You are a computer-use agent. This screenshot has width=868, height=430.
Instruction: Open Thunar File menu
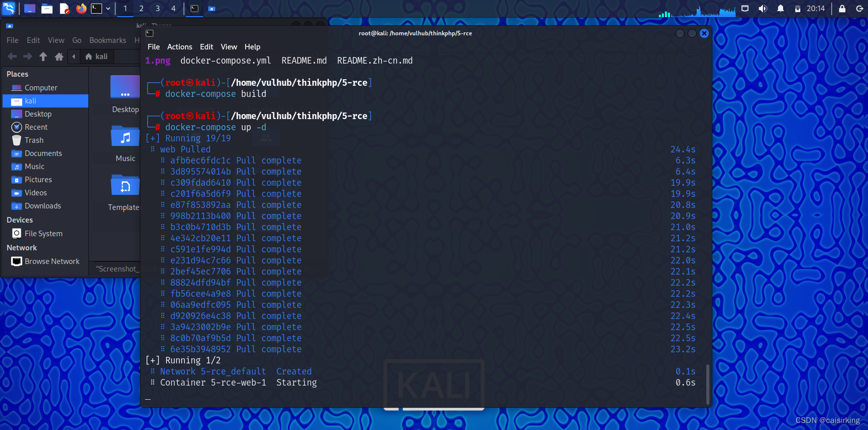point(13,40)
